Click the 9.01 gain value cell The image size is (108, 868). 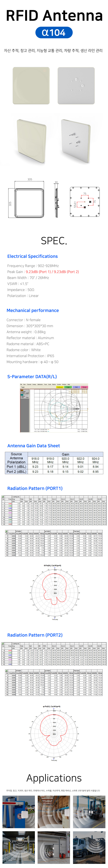coord(80,467)
